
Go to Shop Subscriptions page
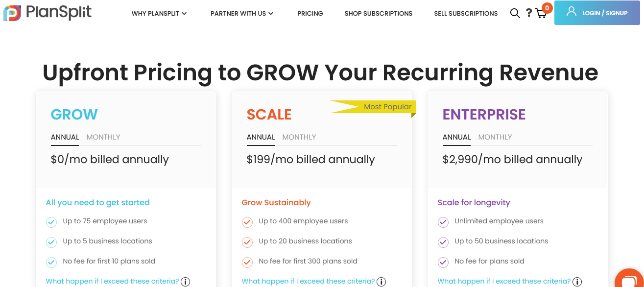pyautogui.click(x=378, y=14)
